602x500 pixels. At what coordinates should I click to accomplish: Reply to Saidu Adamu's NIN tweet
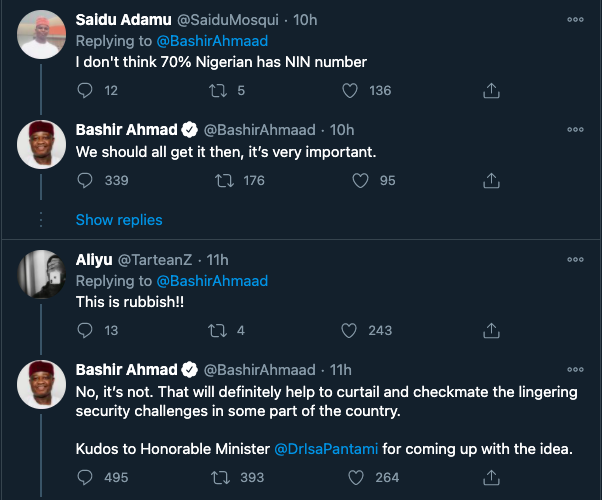click(85, 91)
